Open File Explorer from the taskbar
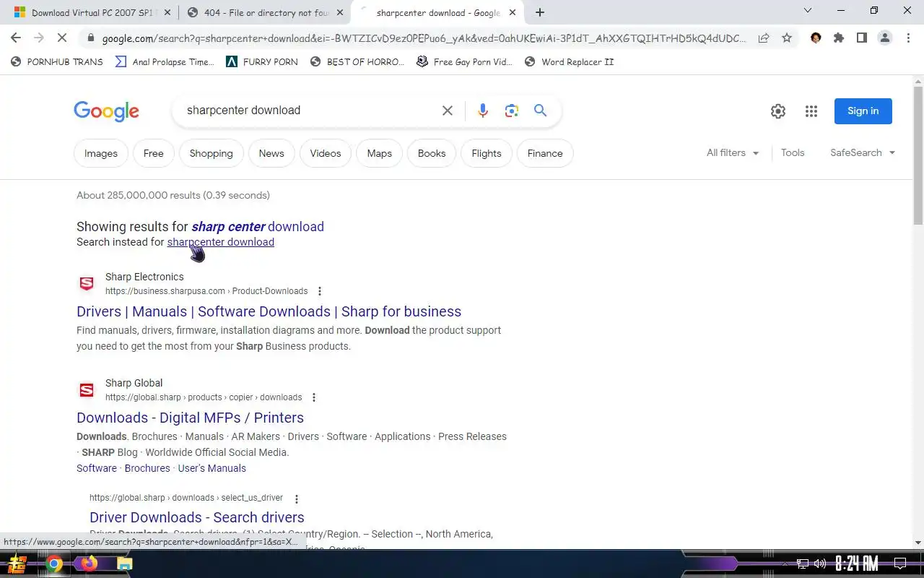 pyautogui.click(x=124, y=564)
